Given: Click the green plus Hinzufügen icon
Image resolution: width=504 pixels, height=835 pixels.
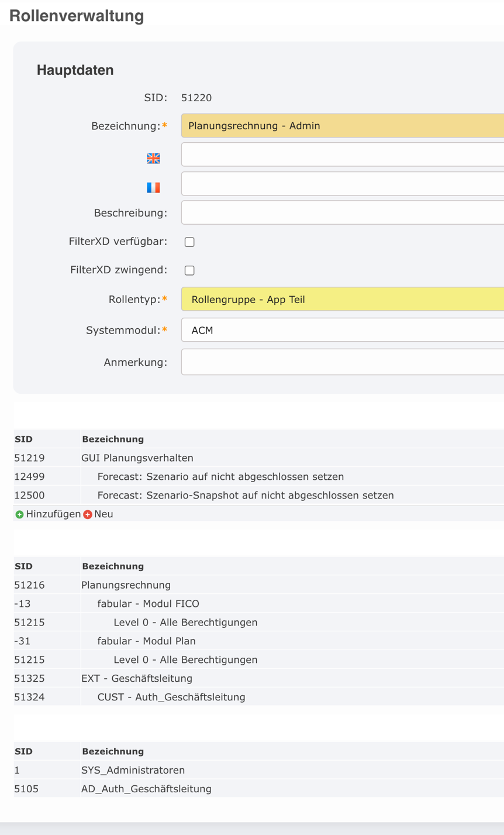Looking at the screenshot, I should (19, 514).
